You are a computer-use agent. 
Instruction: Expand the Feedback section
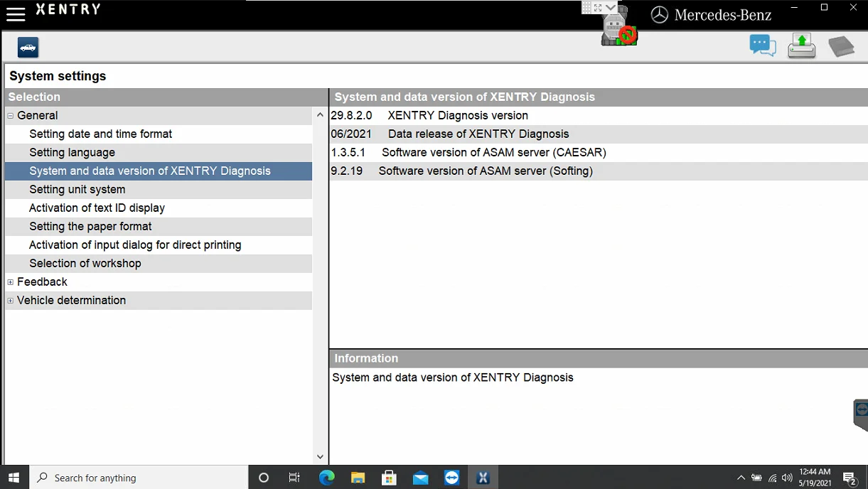coord(10,281)
